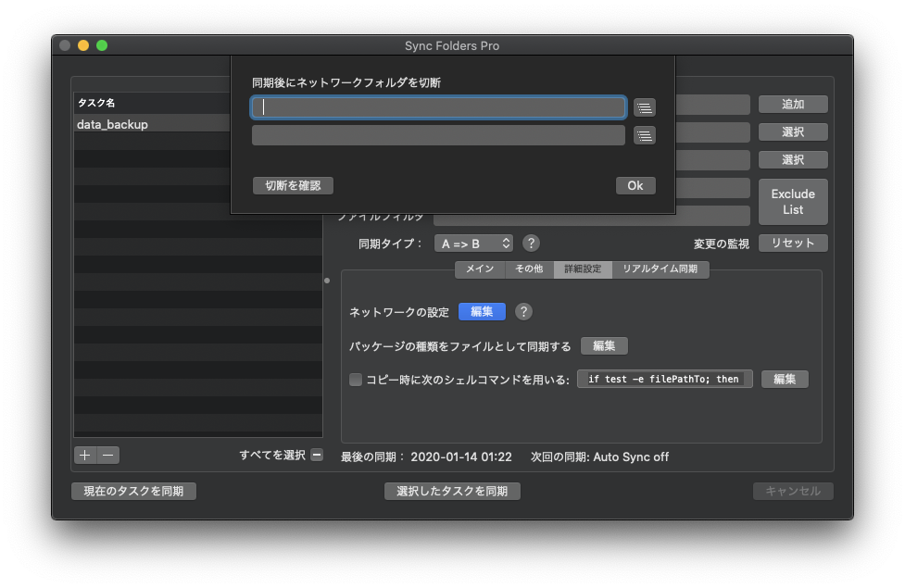Open the 同期タイプ A => B dropdown
The image size is (905, 588).
tap(473, 244)
